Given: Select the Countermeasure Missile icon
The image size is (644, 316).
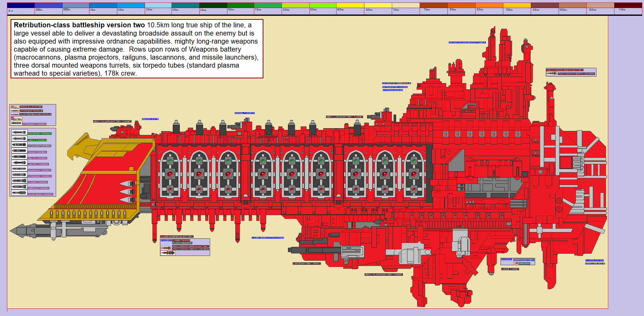Looking at the screenshot, I should coord(15,114).
